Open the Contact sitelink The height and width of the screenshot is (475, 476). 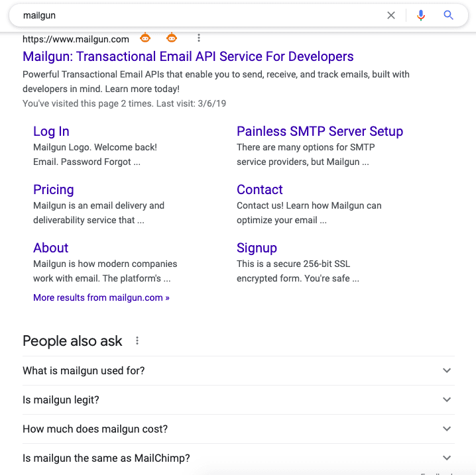[260, 189]
